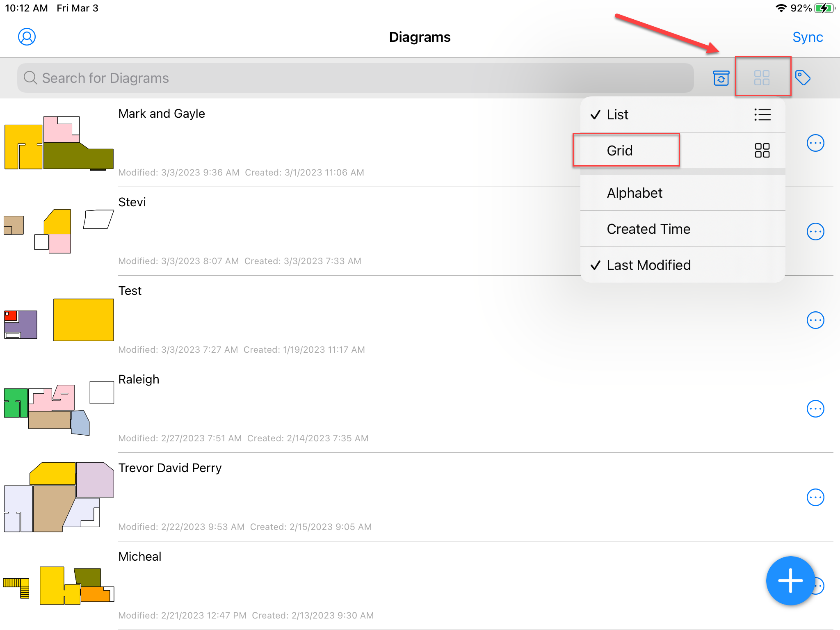Image resolution: width=840 pixels, height=630 pixels.
Task: Select Alphabet sort order
Action: point(633,193)
